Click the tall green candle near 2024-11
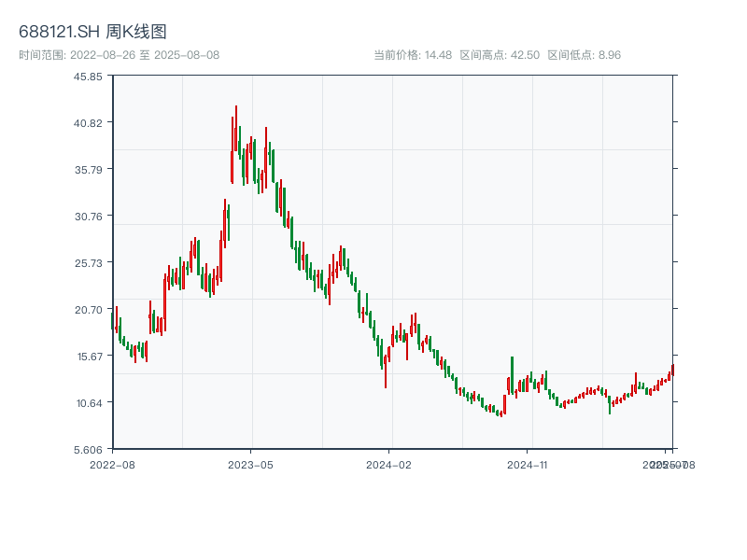Viewport: 747px width, 560px height. point(512,375)
